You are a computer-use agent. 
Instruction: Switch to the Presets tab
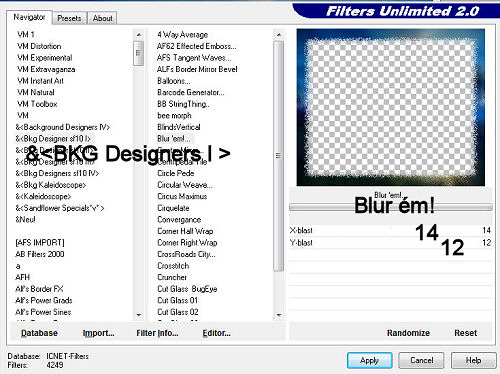coord(69,18)
